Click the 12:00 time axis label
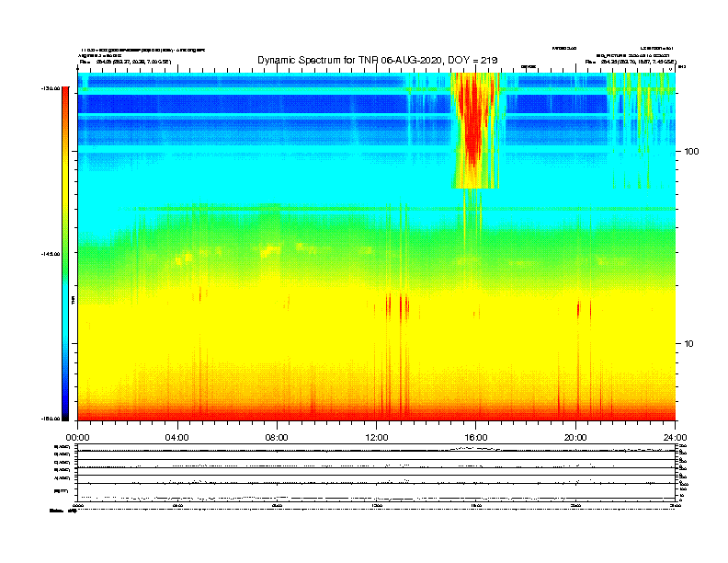Image resolution: width=728 pixels, height=563 pixels. click(377, 438)
